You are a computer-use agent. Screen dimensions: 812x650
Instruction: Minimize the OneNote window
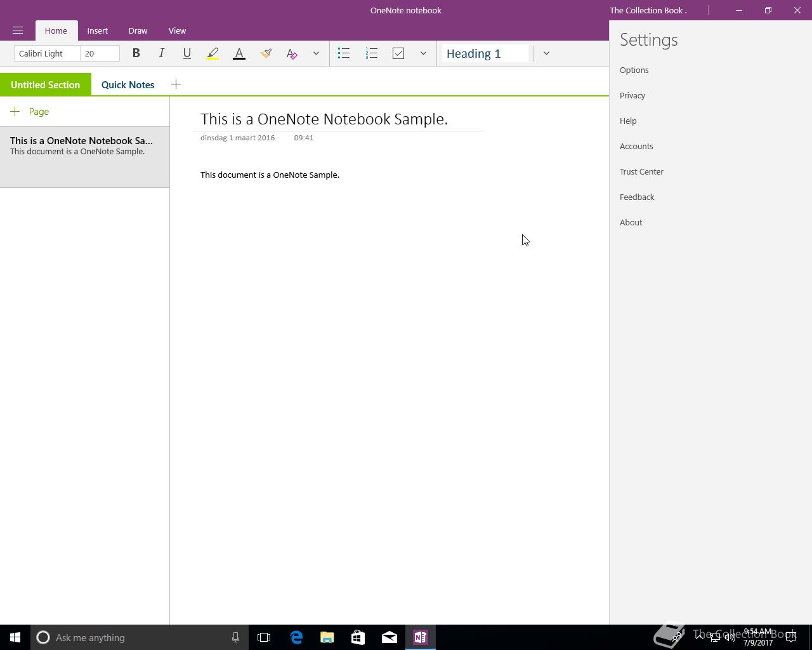738,10
